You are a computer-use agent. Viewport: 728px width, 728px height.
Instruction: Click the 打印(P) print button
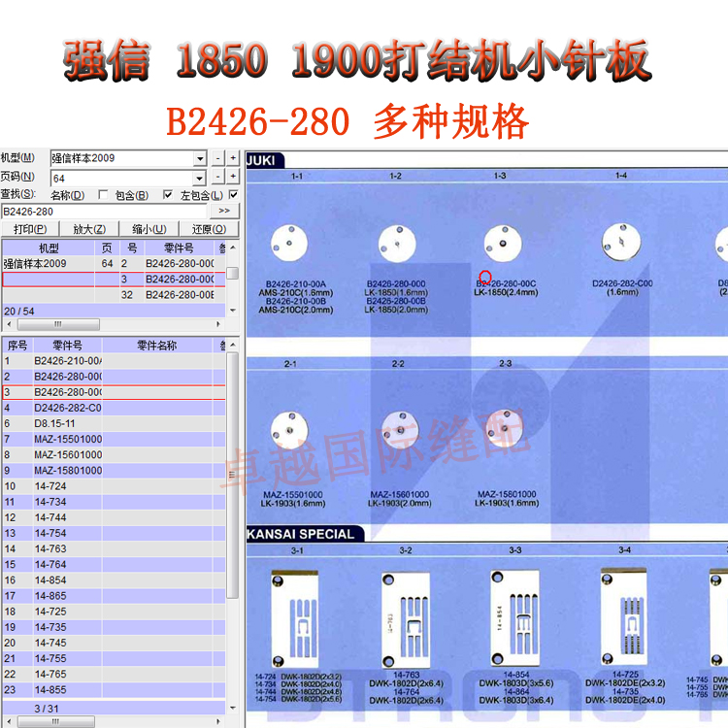tap(30, 229)
